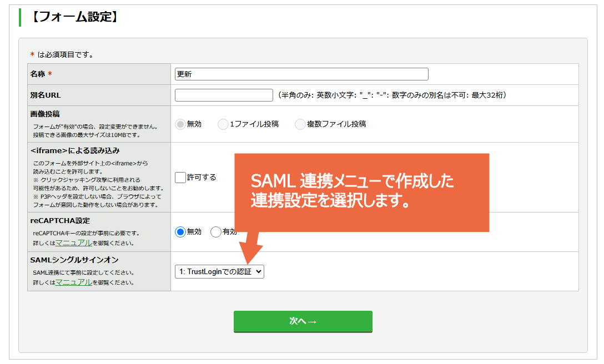
Task: Open the TrustLoginでの認証 SAML dropdown
Action: coord(219,271)
